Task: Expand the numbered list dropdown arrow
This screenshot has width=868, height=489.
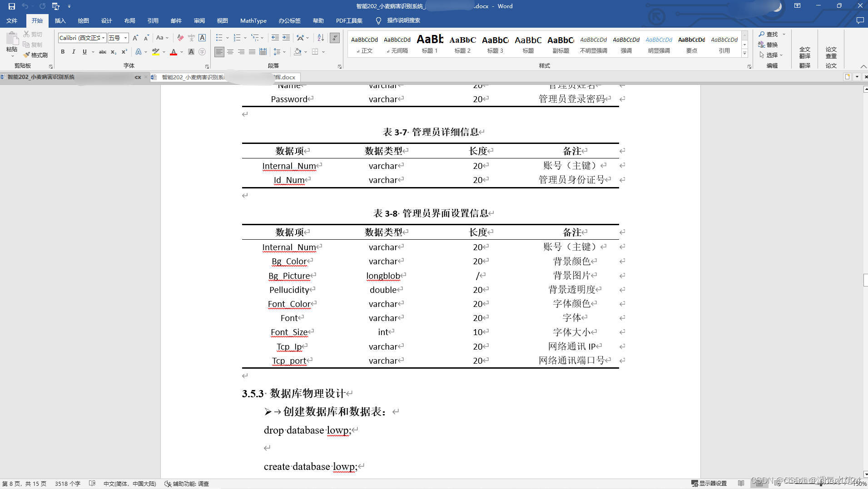Action: [245, 38]
